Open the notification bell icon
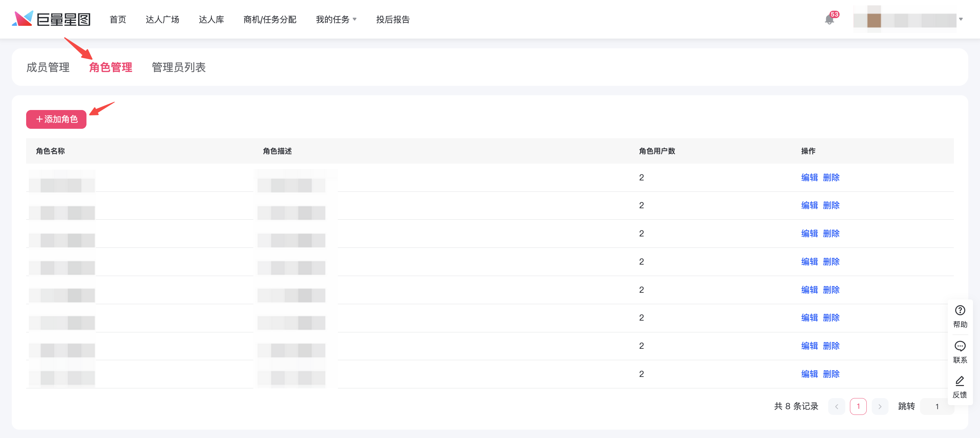 click(829, 19)
